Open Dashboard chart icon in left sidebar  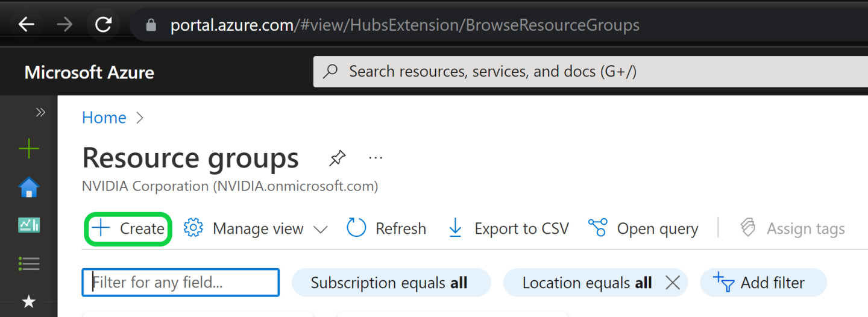click(29, 225)
